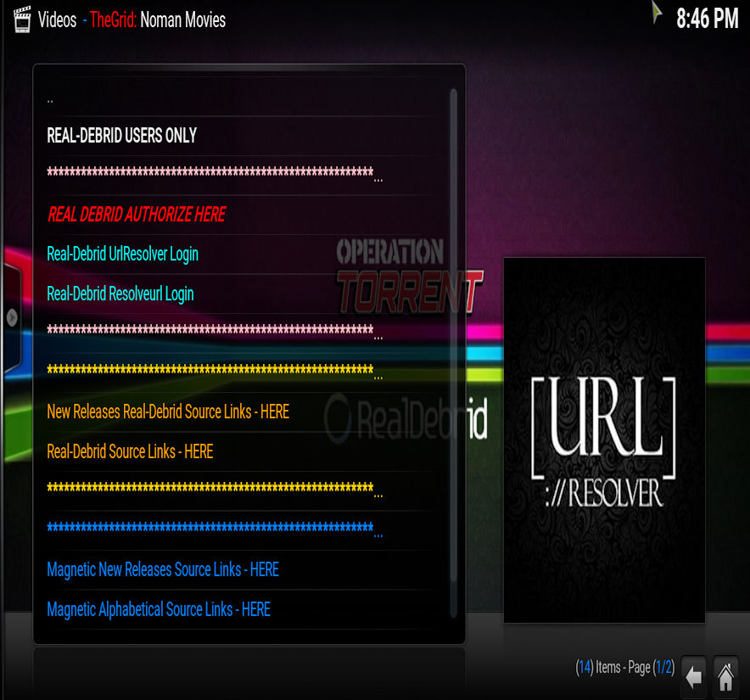Click the 8:46 PM clock
Viewport: 750px width, 700px height.
pyautogui.click(x=707, y=20)
